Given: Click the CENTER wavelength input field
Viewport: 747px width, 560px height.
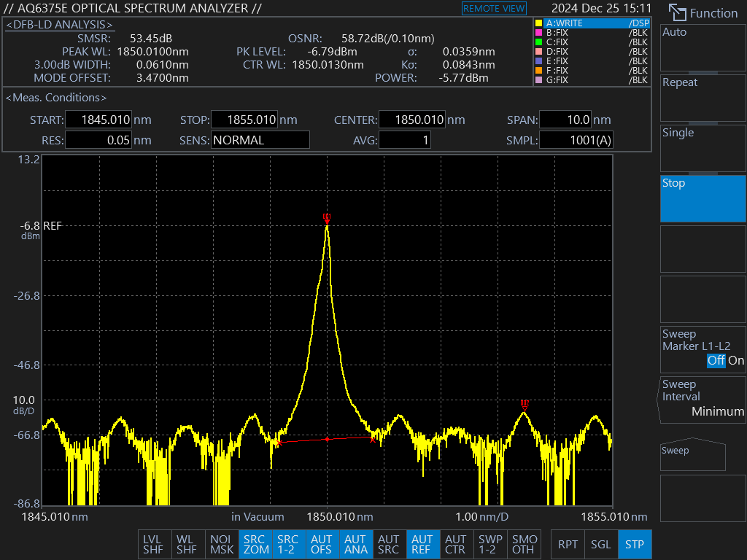Looking at the screenshot, I should click(412, 120).
